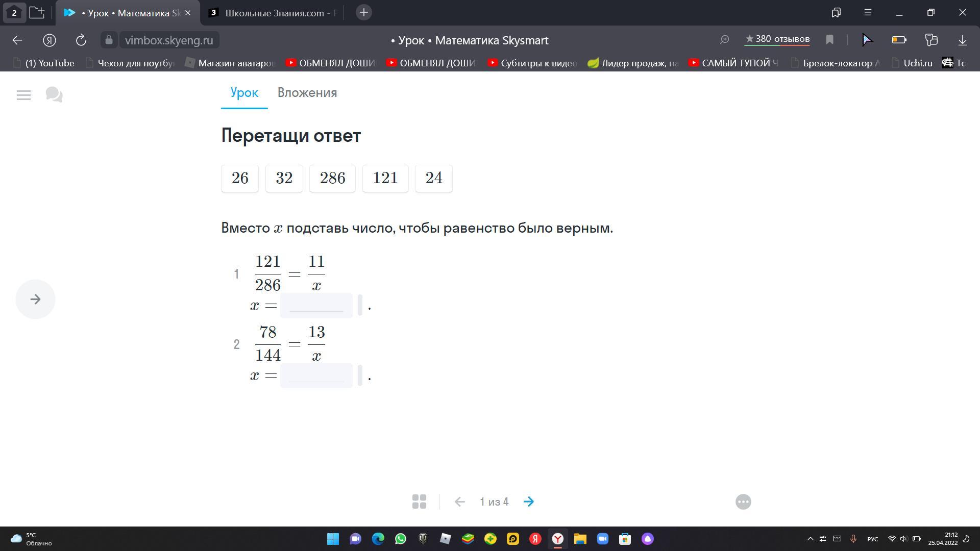Click the second x answer field
Image resolution: width=980 pixels, height=551 pixels.
click(x=316, y=376)
